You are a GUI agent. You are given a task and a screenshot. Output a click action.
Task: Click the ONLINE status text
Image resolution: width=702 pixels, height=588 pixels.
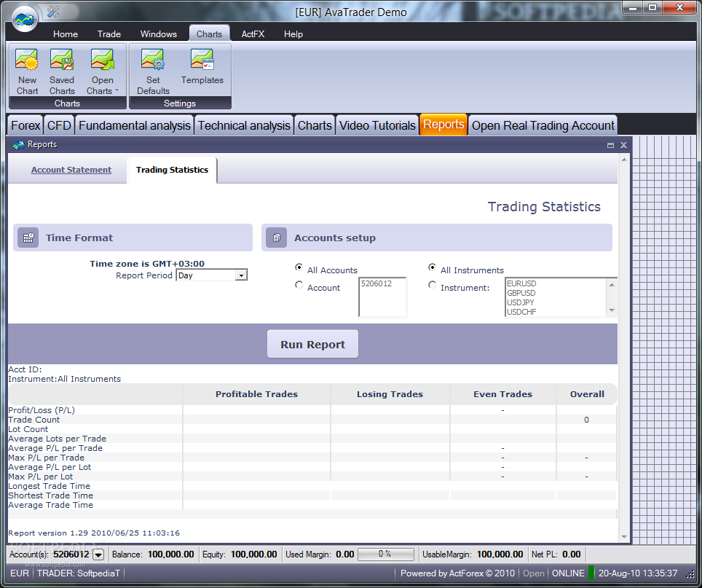tap(568, 573)
